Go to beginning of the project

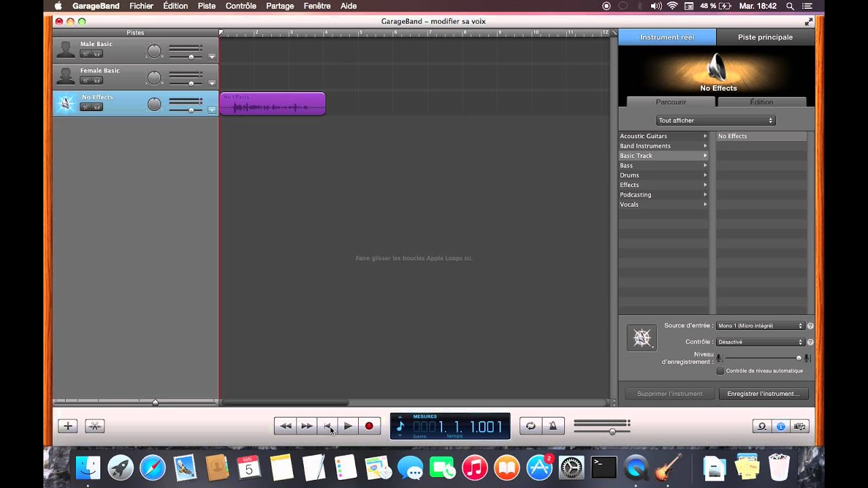[x=328, y=426]
